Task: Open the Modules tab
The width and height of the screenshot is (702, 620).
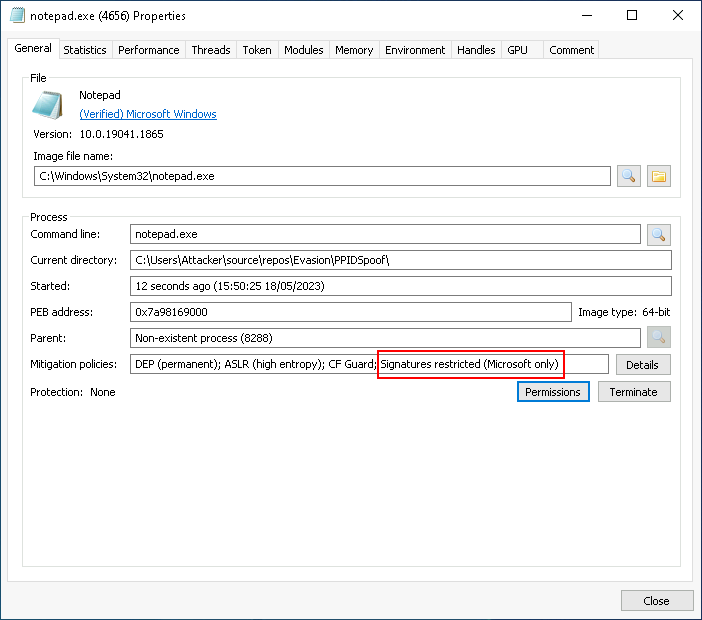Action: [303, 50]
